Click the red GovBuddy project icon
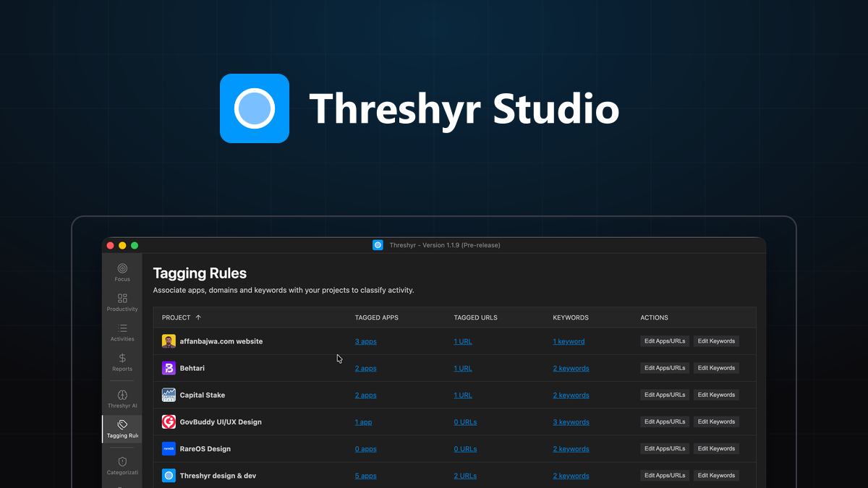The width and height of the screenshot is (868, 488). click(169, 421)
